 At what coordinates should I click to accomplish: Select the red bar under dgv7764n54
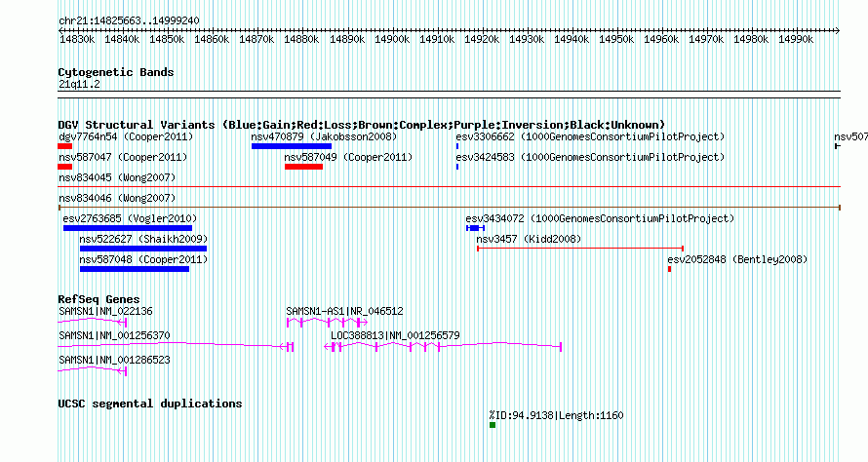64,146
